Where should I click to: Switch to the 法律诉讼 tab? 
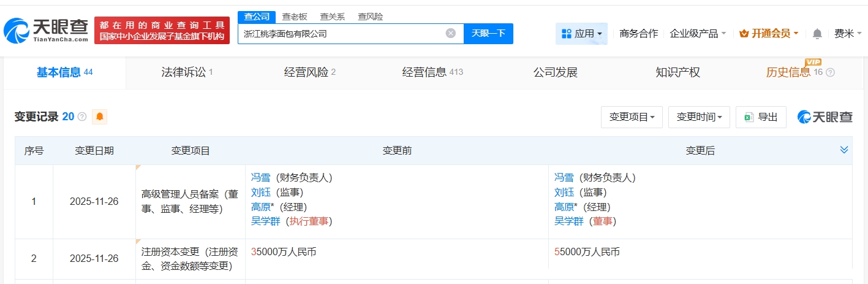(187, 72)
